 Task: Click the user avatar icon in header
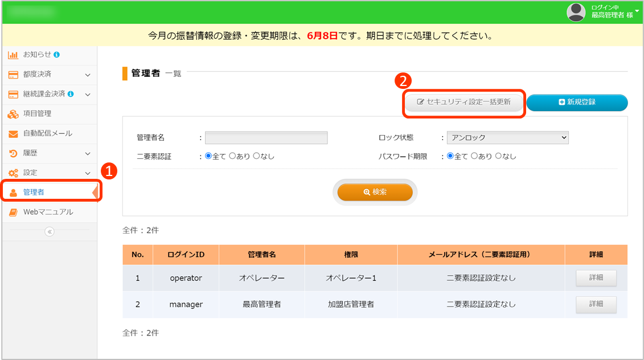[x=576, y=12]
